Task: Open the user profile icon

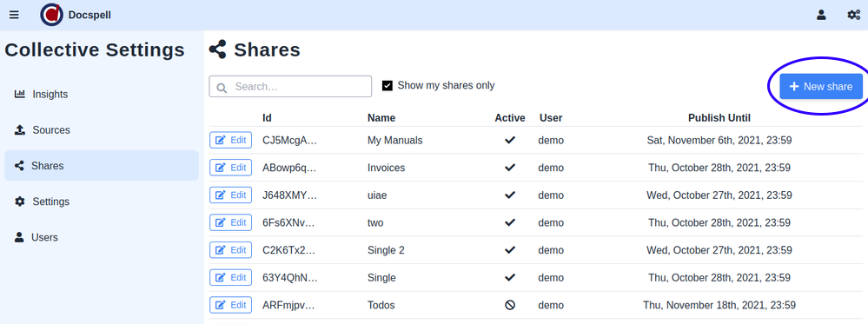Action: [821, 15]
